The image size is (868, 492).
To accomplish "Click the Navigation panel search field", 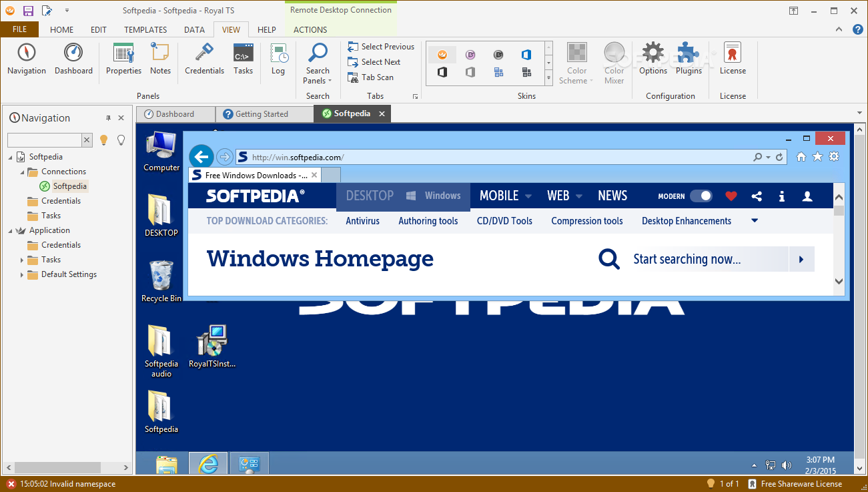I will pos(45,140).
